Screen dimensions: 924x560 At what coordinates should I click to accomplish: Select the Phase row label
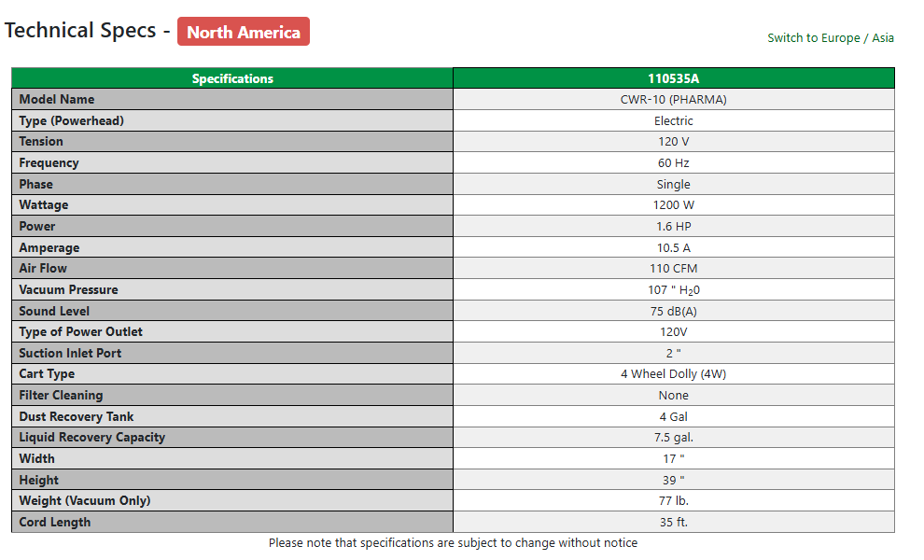36,184
